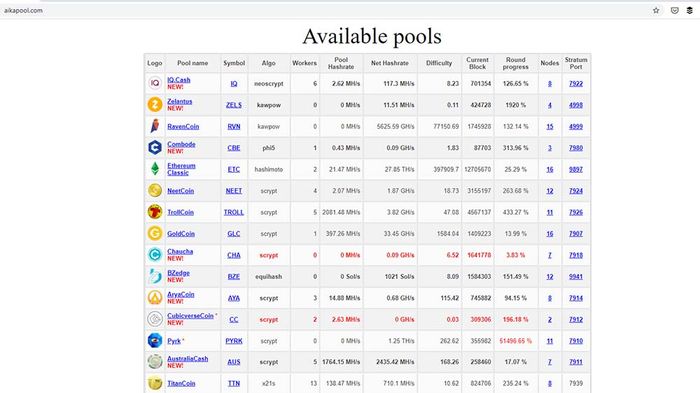The height and width of the screenshot is (393, 700).
Task: Open the AUS symbol link
Action: tap(234, 362)
